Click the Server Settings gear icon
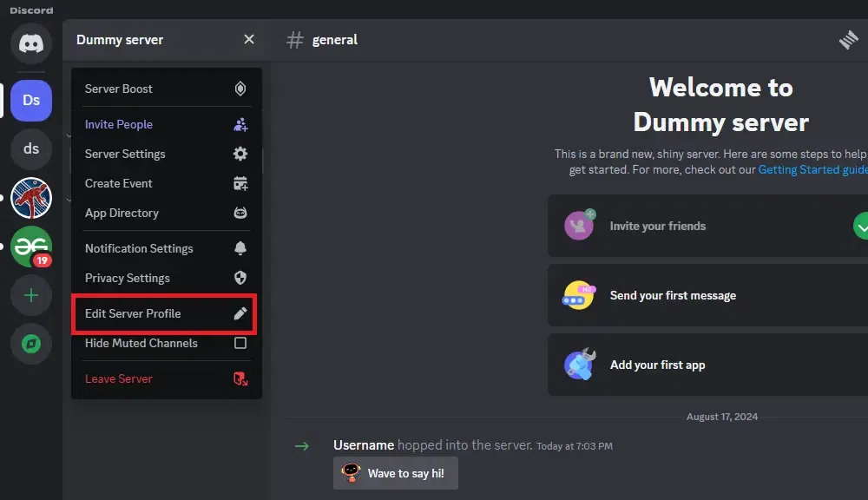The image size is (868, 500). coord(240,154)
